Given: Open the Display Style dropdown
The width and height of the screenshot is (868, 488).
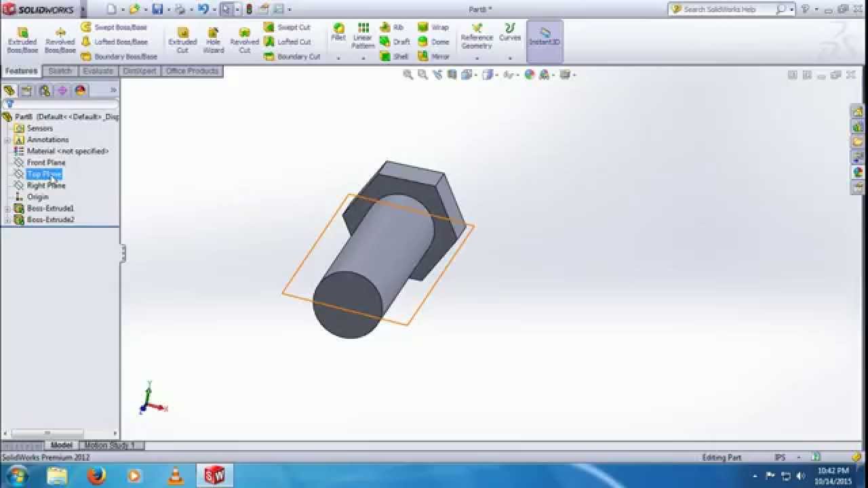Looking at the screenshot, I should 489,75.
